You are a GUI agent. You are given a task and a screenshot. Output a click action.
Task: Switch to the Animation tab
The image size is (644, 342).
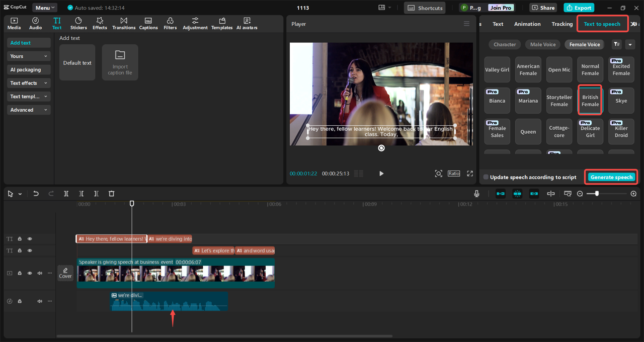(527, 24)
